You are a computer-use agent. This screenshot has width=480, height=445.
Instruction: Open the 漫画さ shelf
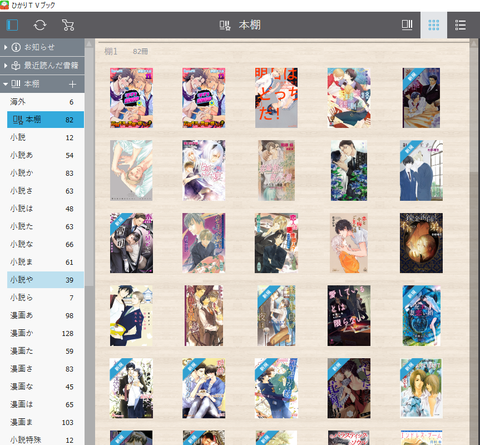coord(42,369)
